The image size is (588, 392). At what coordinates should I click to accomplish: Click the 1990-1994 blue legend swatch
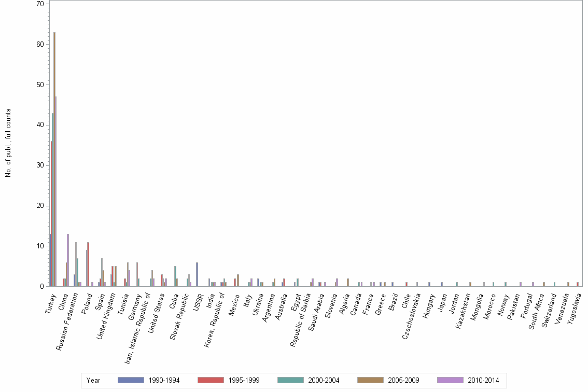tap(131, 380)
